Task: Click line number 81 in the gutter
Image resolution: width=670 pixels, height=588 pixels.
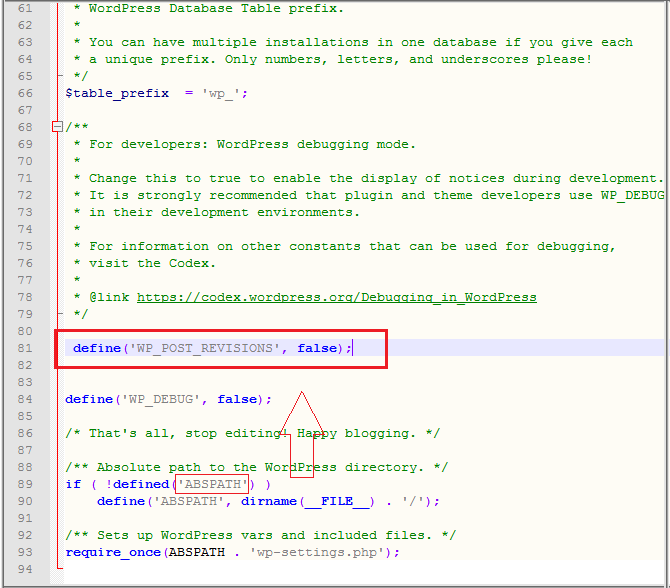Action: click(25, 348)
